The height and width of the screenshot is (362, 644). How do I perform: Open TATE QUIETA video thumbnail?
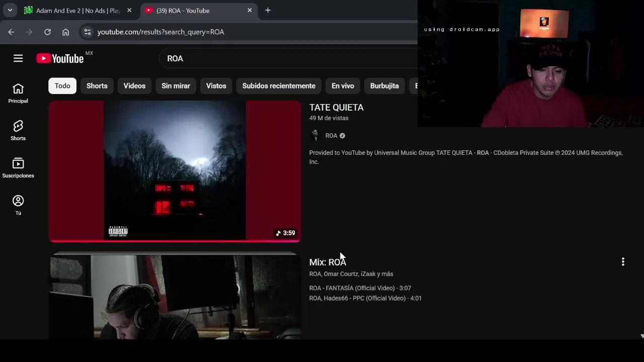(175, 171)
